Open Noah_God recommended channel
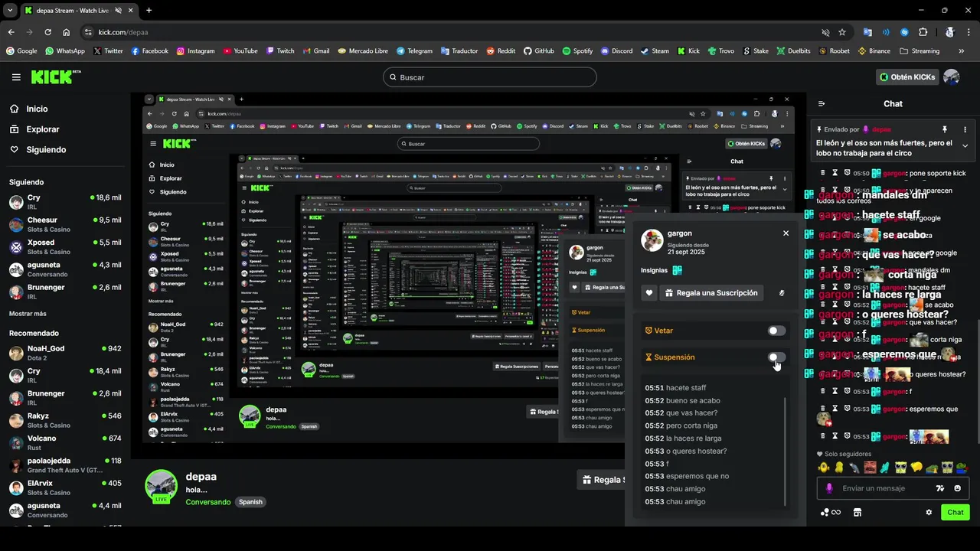980x551 pixels. click(x=65, y=353)
